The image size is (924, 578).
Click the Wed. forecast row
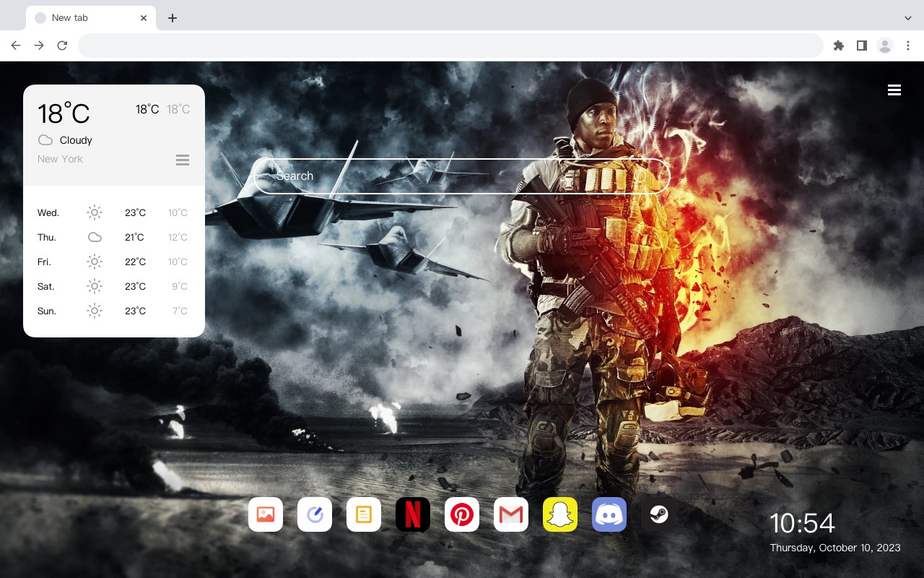coord(114,212)
